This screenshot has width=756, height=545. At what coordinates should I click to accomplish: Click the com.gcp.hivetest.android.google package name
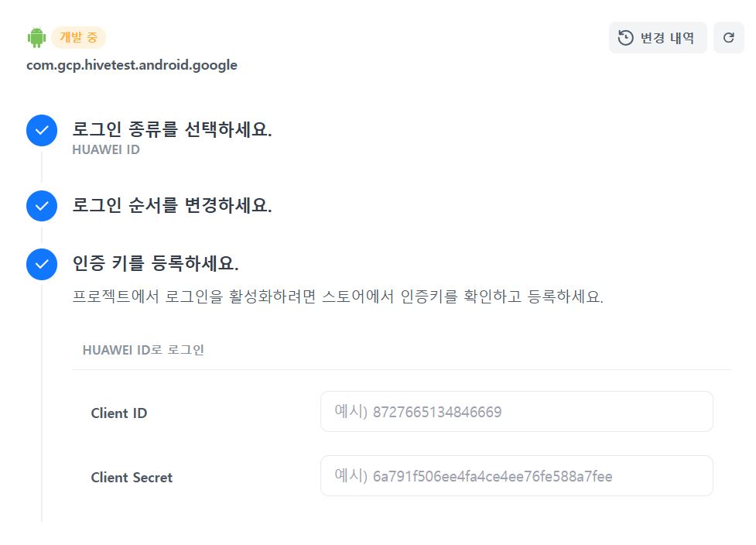pos(132,65)
